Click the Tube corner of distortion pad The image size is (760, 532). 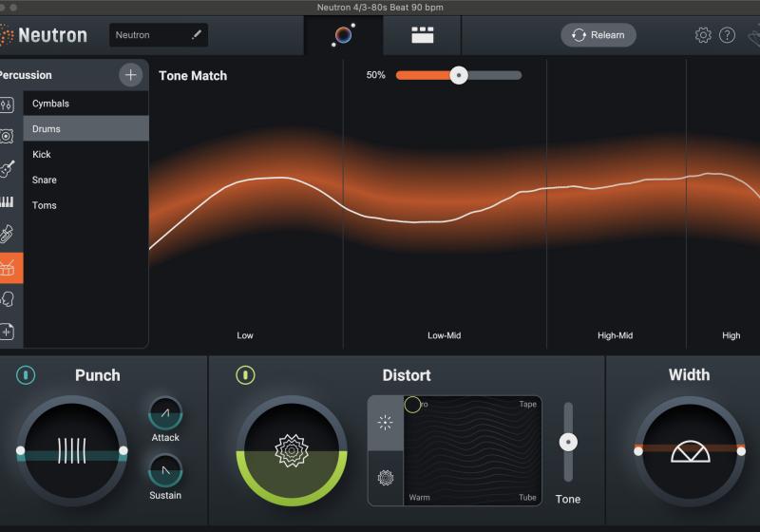pyautogui.click(x=527, y=497)
